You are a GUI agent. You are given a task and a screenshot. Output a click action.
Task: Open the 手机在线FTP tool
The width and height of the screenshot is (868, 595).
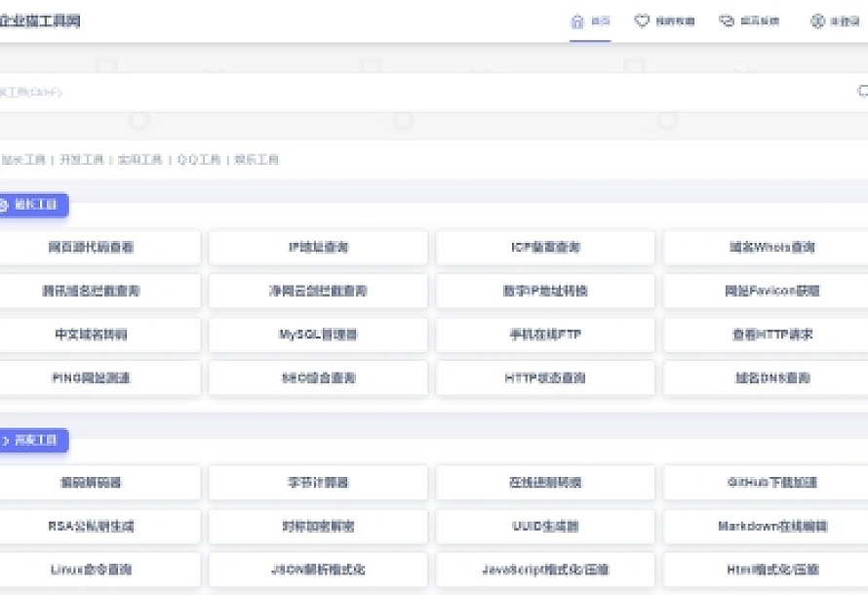545,335
